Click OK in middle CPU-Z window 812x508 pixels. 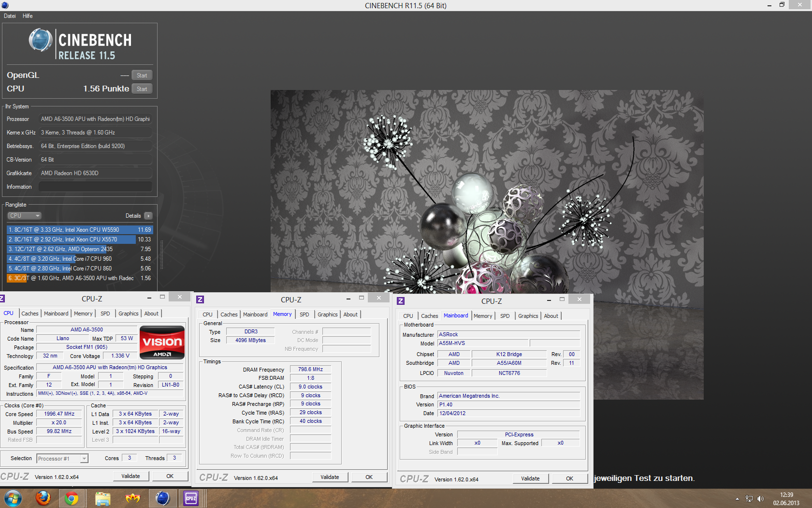click(369, 477)
